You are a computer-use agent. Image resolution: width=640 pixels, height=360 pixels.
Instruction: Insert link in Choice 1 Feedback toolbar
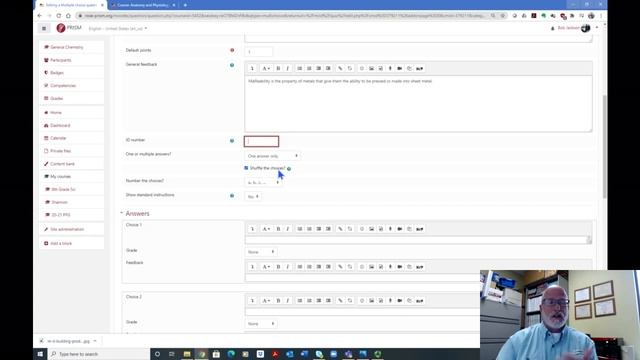340,267
